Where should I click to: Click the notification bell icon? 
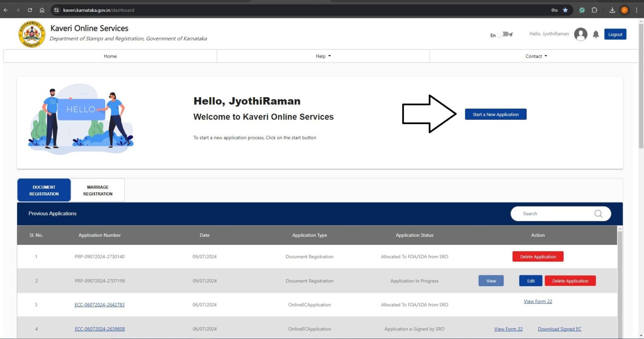[596, 35]
